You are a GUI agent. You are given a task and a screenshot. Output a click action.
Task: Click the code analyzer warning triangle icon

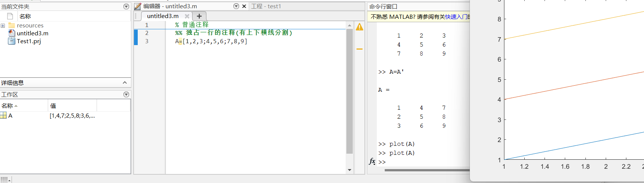(359, 27)
